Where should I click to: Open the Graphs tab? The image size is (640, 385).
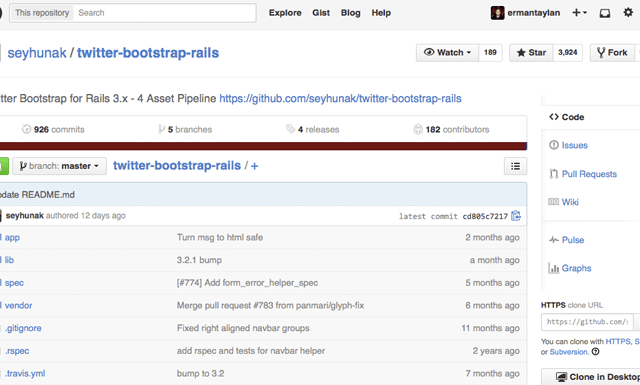(x=570, y=268)
